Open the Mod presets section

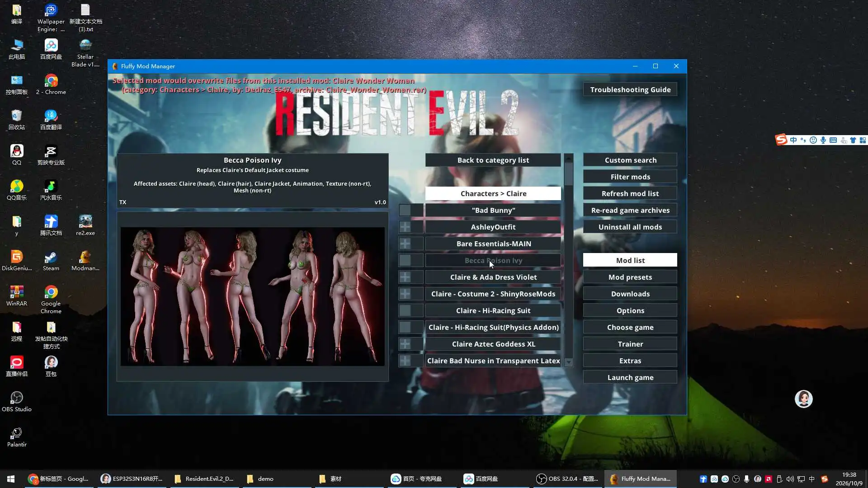point(630,277)
